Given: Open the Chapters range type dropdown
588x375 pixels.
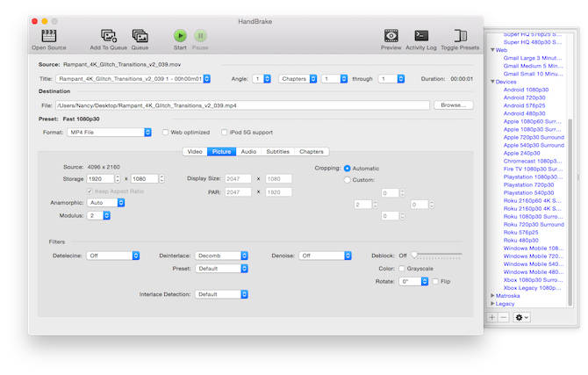Looking at the screenshot, I should click(x=298, y=79).
